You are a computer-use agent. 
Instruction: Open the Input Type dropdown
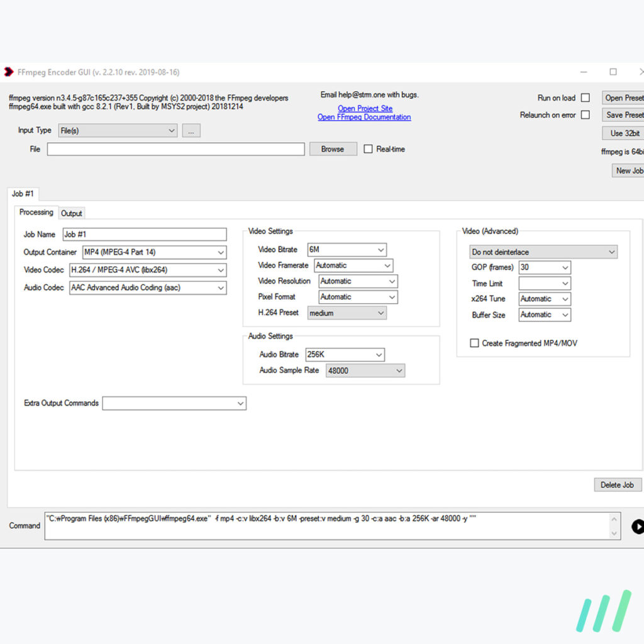[118, 131]
